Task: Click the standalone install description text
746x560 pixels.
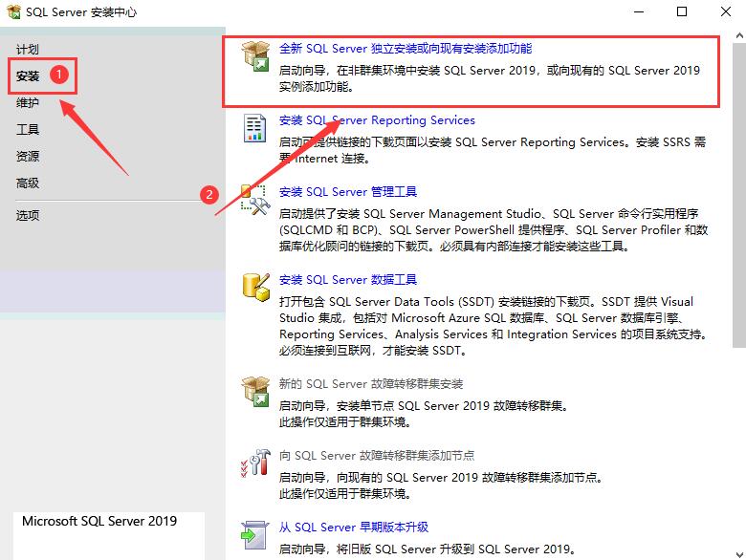Action: pyautogui.click(x=490, y=78)
